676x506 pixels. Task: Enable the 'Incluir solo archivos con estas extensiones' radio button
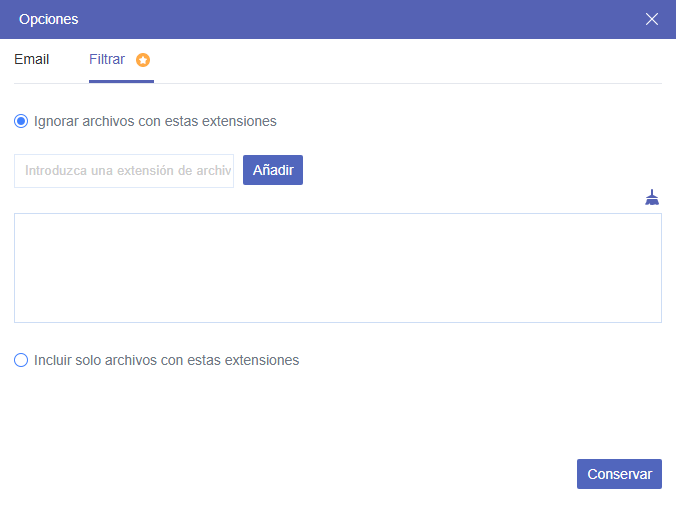click(21, 360)
